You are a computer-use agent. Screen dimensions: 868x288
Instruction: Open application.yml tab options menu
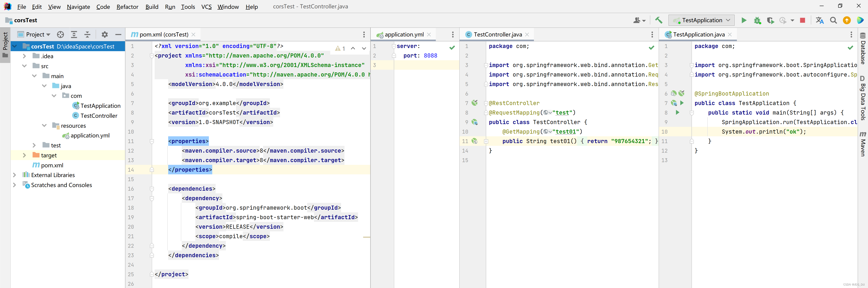(453, 34)
